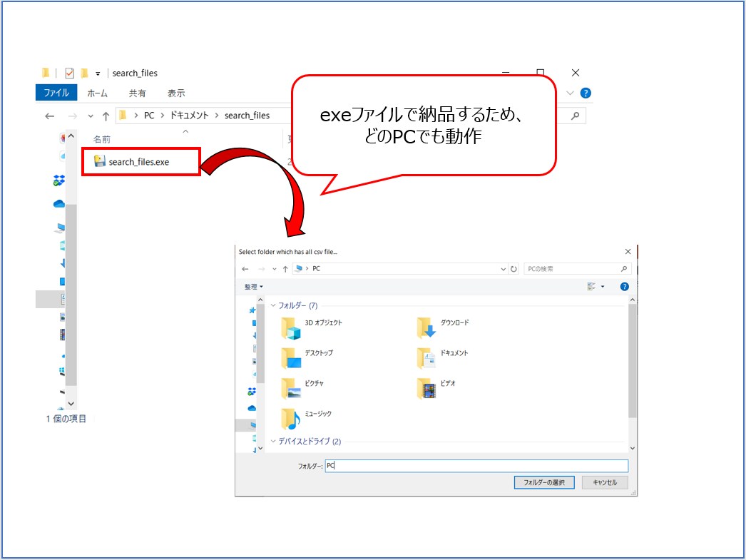Expand the Explorer ribbon chevron
Image resolution: width=746 pixels, height=560 pixels.
coord(570,93)
